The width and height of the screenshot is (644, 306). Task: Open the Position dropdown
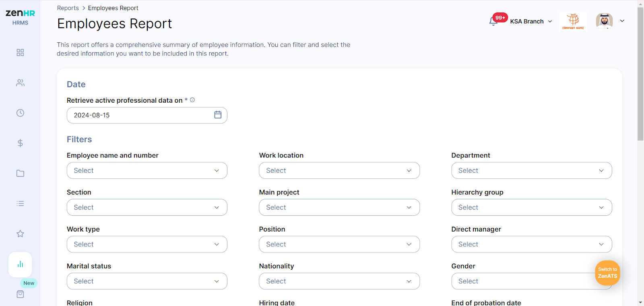click(x=339, y=244)
